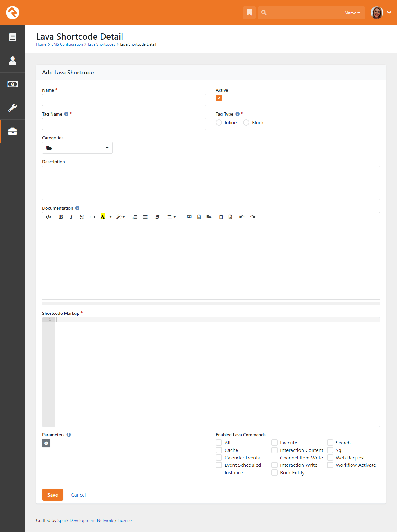
Task: Go to Lava Shortcodes breadcrumb link
Action: click(x=101, y=44)
